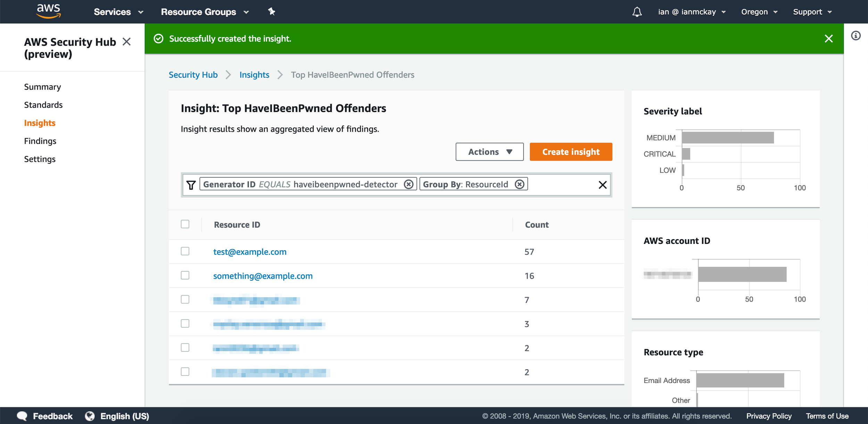Open the pin shortcuts icon
The width and height of the screenshot is (868, 424).
tap(272, 12)
